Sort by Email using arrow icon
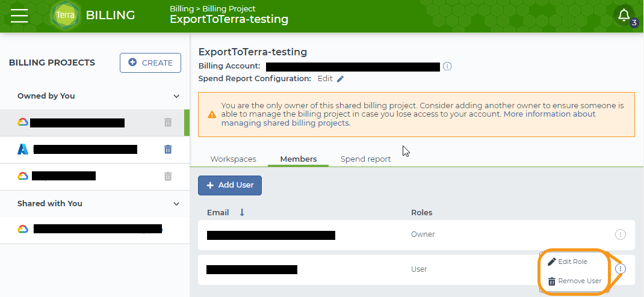644x297 pixels. [242, 212]
